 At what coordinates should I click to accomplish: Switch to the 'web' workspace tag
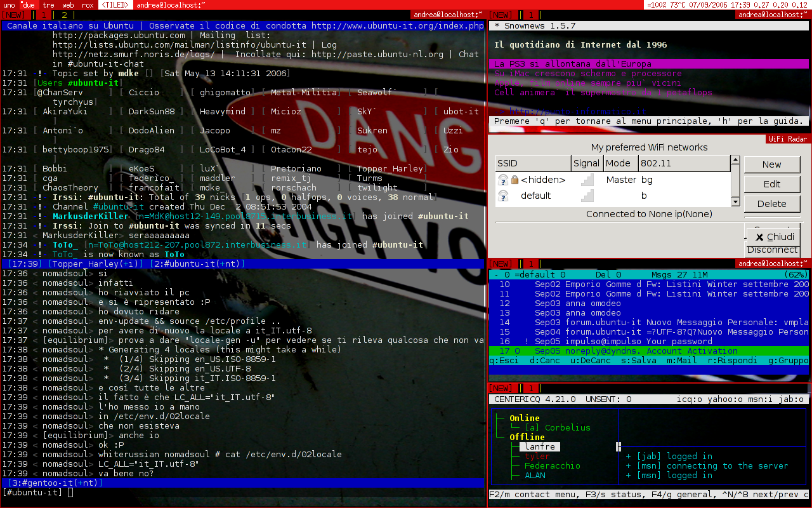coord(68,5)
